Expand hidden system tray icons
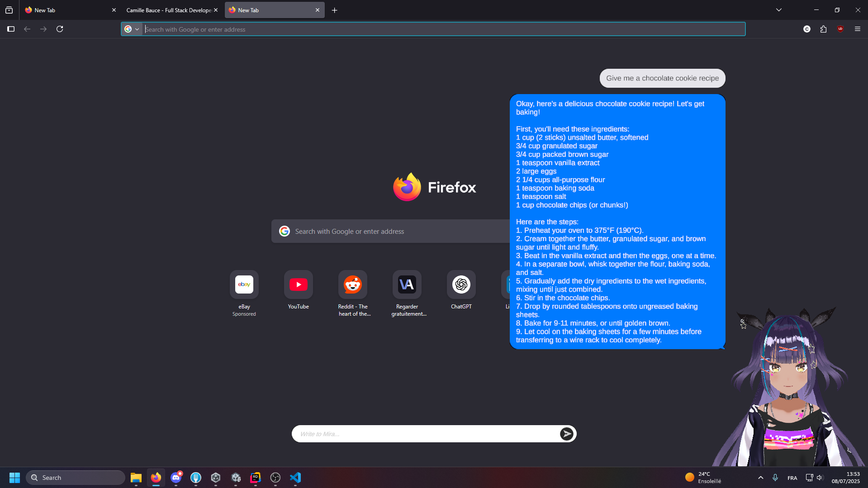Image resolution: width=868 pixels, height=488 pixels. click(760, 477)
